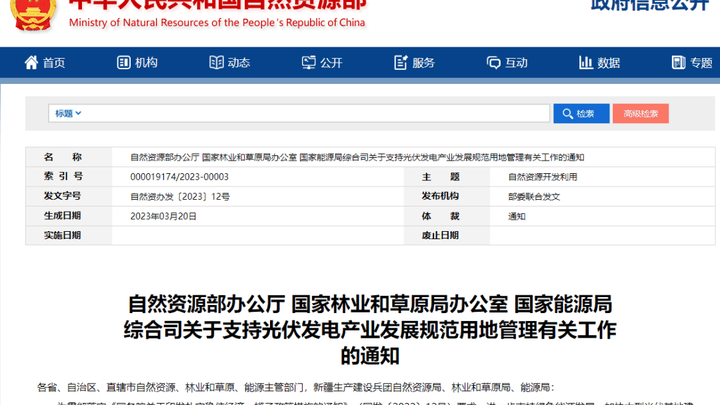Click the 发文字号 label cell
Image resolution: width=720 pixels, height=405 pixels.
(69, 197)
